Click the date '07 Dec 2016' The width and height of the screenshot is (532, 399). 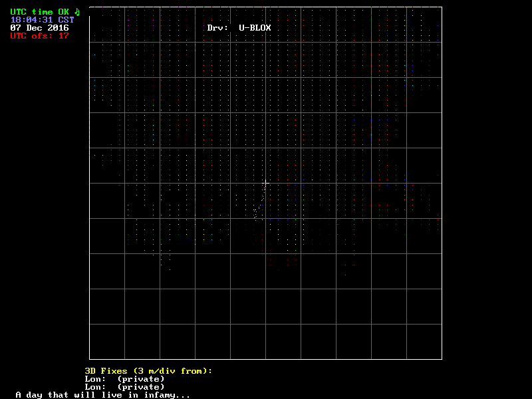coord(40,28)
